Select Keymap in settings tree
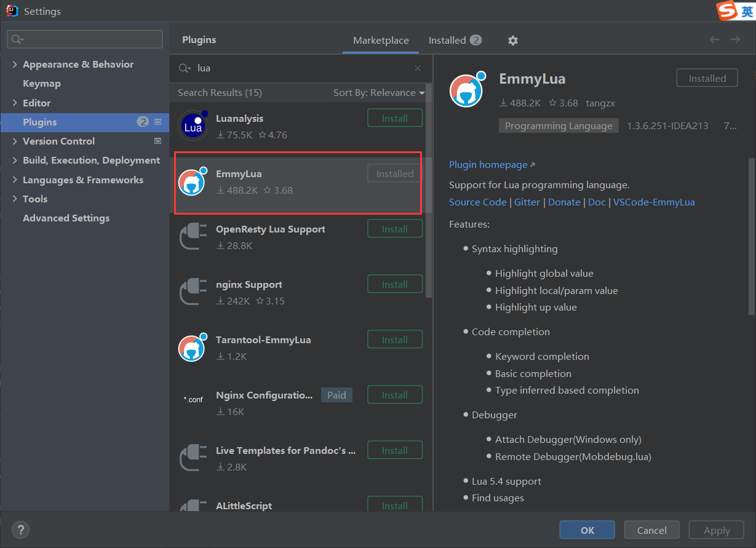 [42, 83]
